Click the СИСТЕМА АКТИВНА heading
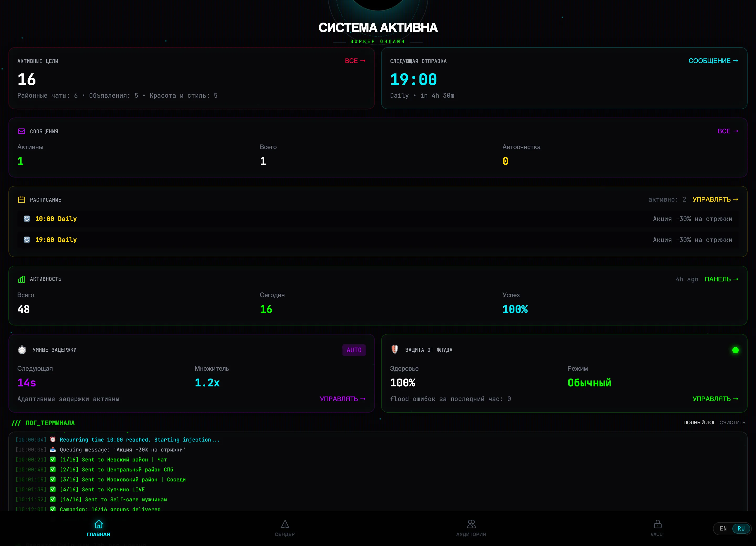This screenshot has height=546, width=756. [x=378, y=27]
